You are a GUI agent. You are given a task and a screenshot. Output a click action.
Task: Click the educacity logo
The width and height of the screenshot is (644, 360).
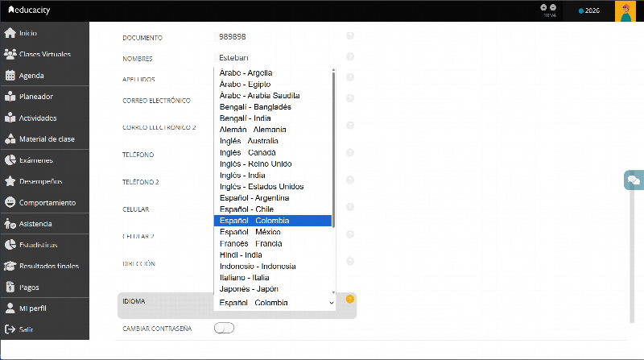(29, 10)
